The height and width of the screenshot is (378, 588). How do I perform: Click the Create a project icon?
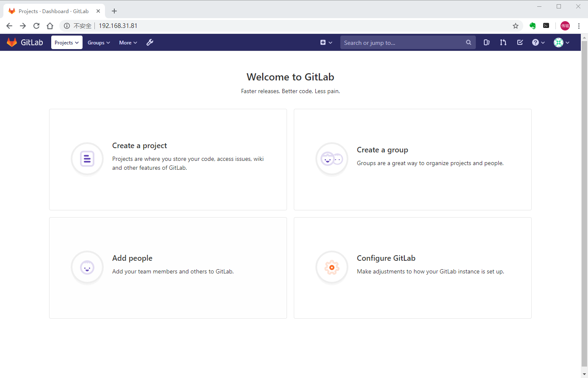click(87, 159)
